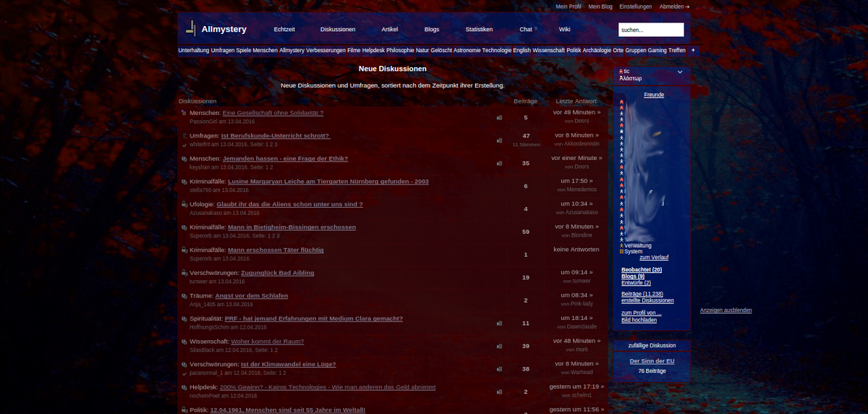
Task: Open 'zum Verlauf' link
Action: 654,258
